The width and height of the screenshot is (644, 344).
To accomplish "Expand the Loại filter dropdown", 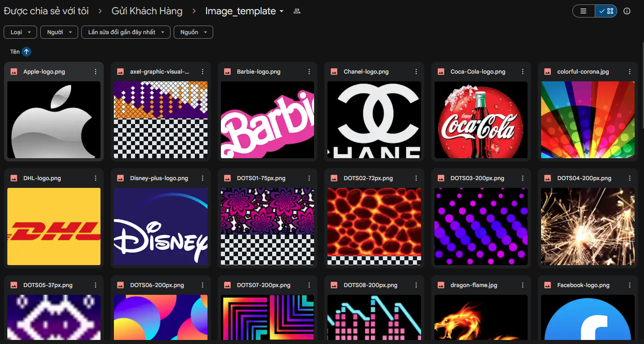I will pyautogui.click(x=20, y=32).
